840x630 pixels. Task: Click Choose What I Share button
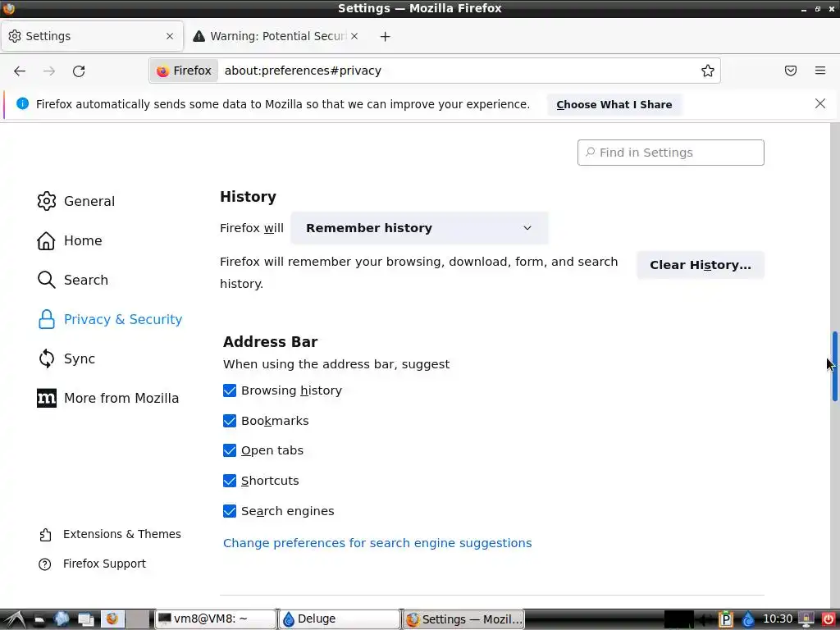(614, 104)
